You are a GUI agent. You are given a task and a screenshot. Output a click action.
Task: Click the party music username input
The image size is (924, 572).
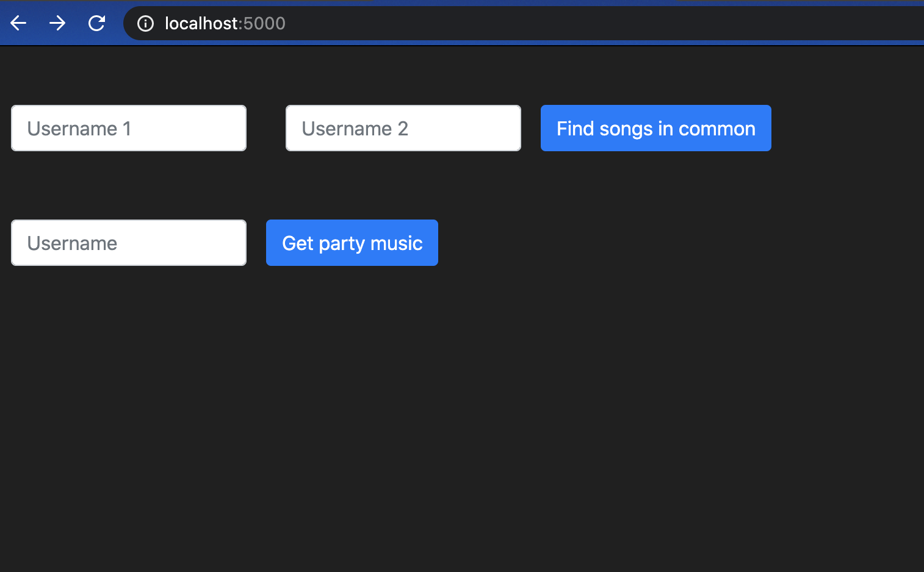click(129, 243)
